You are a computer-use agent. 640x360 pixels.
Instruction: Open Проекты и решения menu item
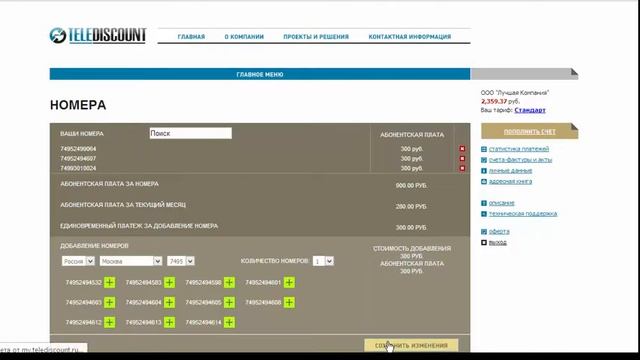click(x=316, y=37)
